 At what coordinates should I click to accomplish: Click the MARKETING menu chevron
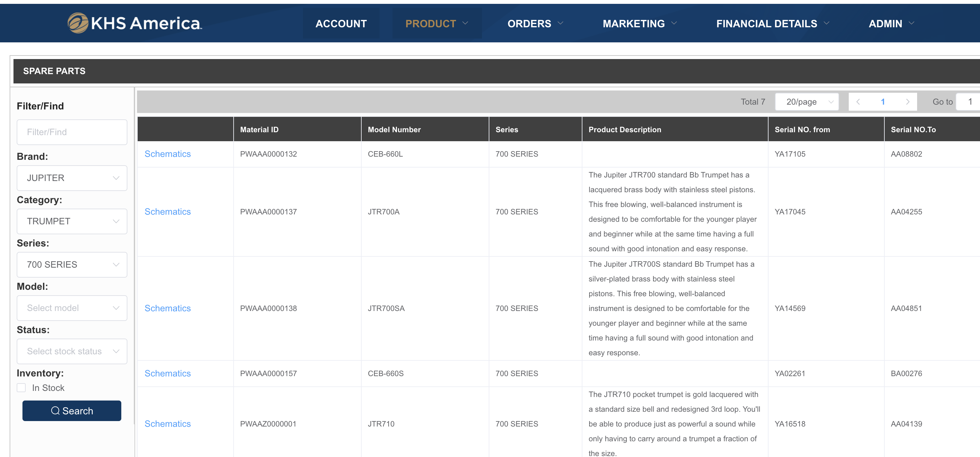point(674,23)
